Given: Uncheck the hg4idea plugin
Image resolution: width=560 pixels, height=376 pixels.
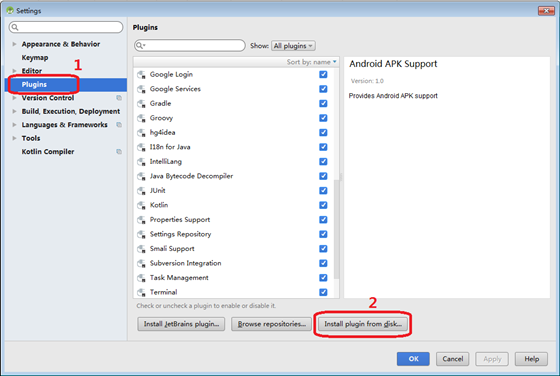Looking at the screenshot, I should point(323,132).
